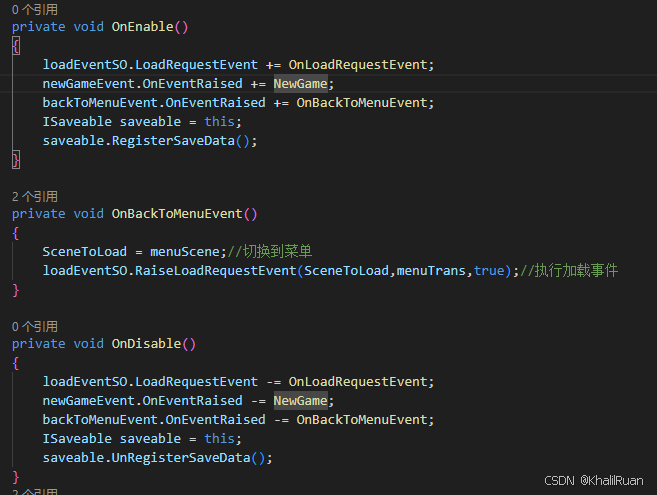The image size is (657, 495).
Task: Click loadEventSO.LoadRequestEvent in OnEnable
Action: click(x=150, y=65)
